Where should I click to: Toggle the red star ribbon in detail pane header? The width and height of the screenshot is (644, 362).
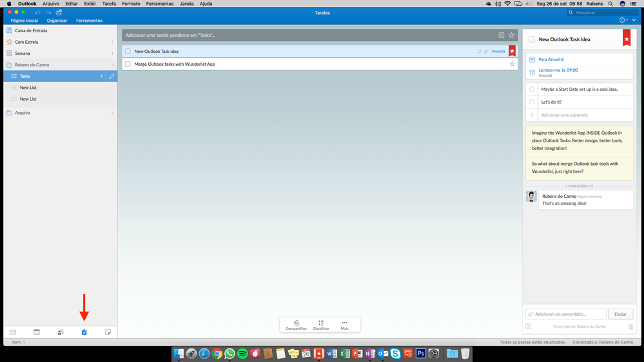tap(627, 38)
